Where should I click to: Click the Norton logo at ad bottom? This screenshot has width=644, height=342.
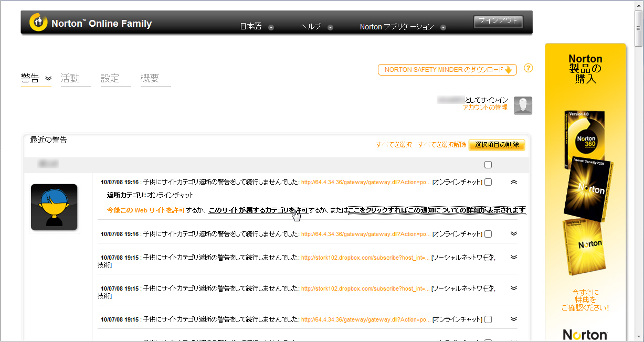pos(585,334)
